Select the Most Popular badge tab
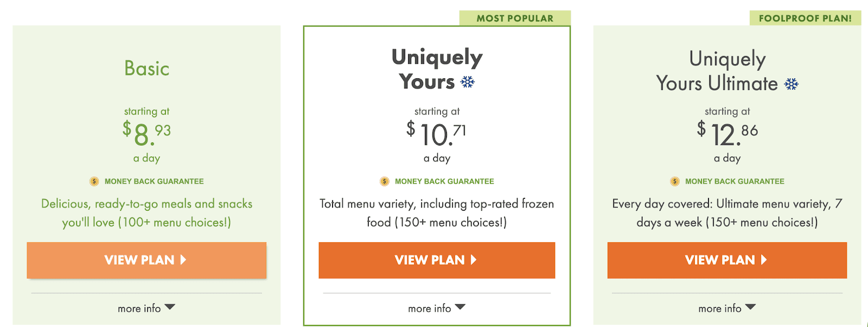 click(515, 18)
